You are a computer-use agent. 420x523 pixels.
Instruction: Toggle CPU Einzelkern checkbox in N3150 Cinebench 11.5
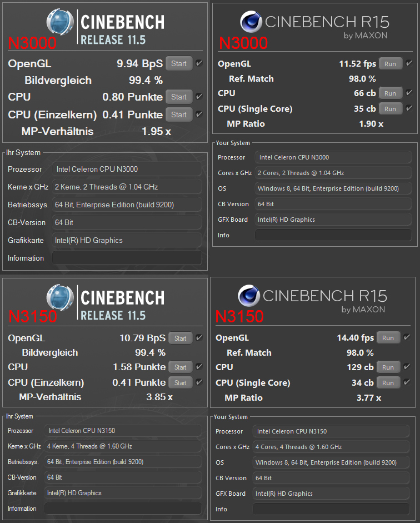pos(199,382)
